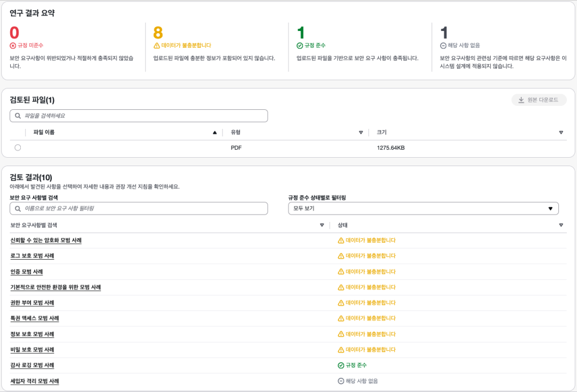Screen dimensions: 577x392
Task: Sort results by 상태 column arrow
Action: click(561, 225)
